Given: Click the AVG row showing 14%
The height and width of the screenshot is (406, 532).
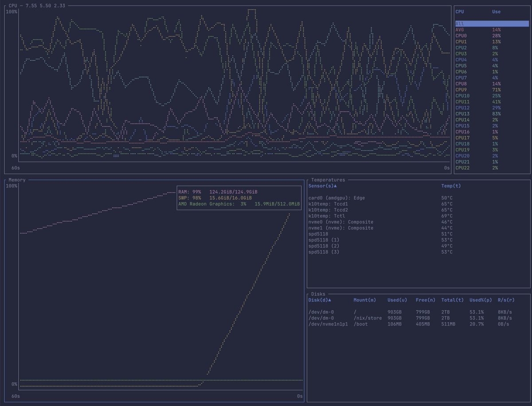Looking at the screenshot, I should 491,30.
